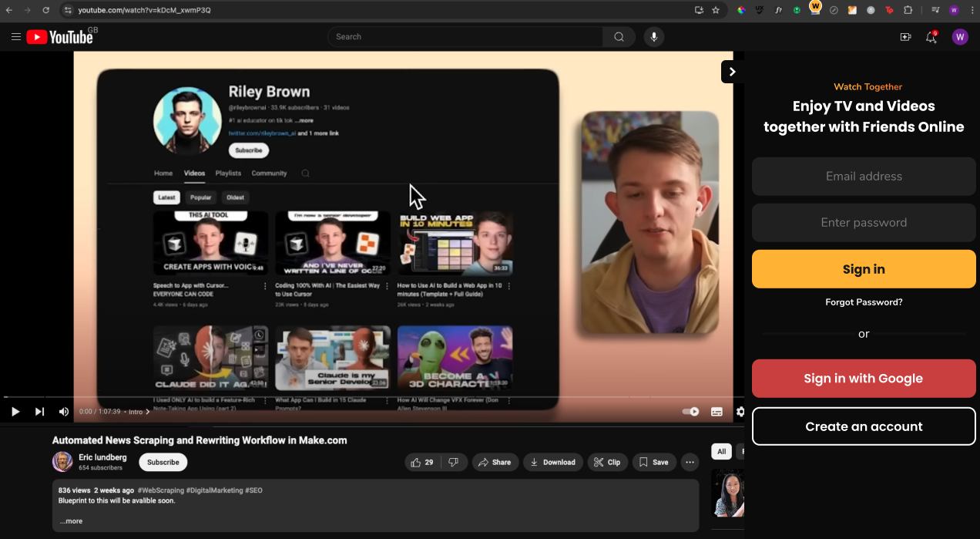
Task: Sign in with Google
Action: (x=864, y=379)
